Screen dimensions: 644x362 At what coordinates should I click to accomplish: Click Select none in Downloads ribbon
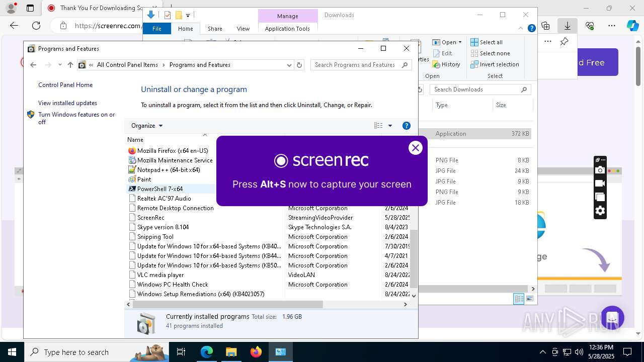(490, 53)
